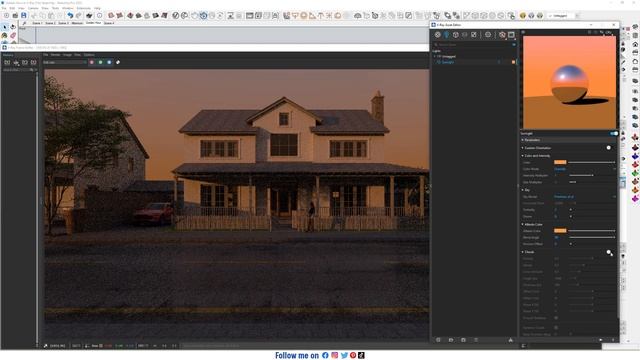Screen dimensions: 640x360
Task: Choose the Select arrow tool
Action: (4, 27)
